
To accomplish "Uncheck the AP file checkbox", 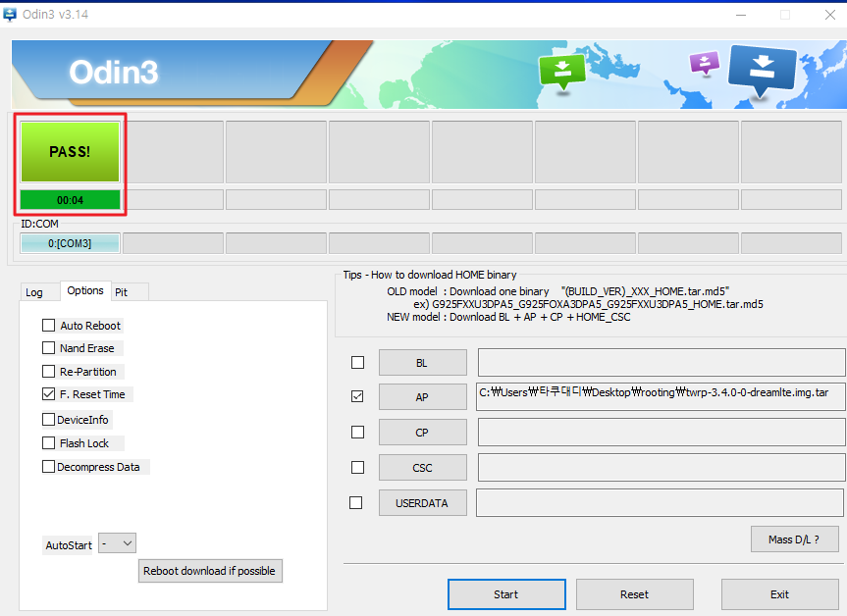I will (x=357, y=397).
